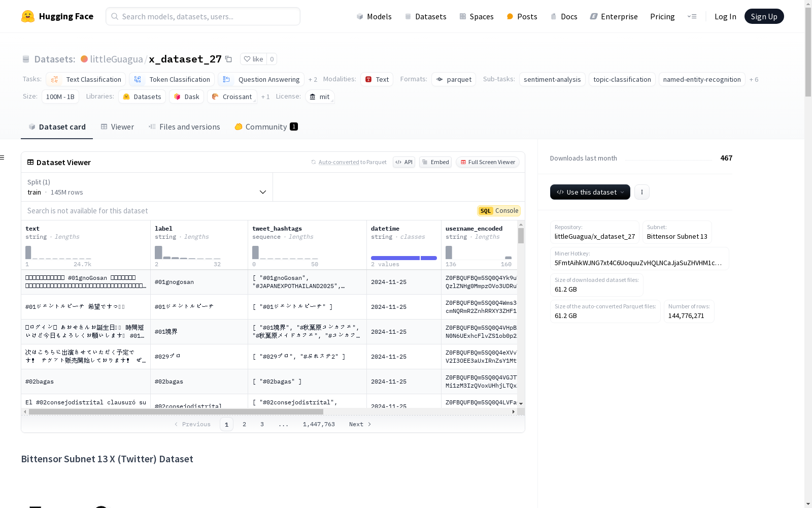This screenshot has height=508, width=812.
Task: Go to the Pricing page
Action: (x=662, y=16)
